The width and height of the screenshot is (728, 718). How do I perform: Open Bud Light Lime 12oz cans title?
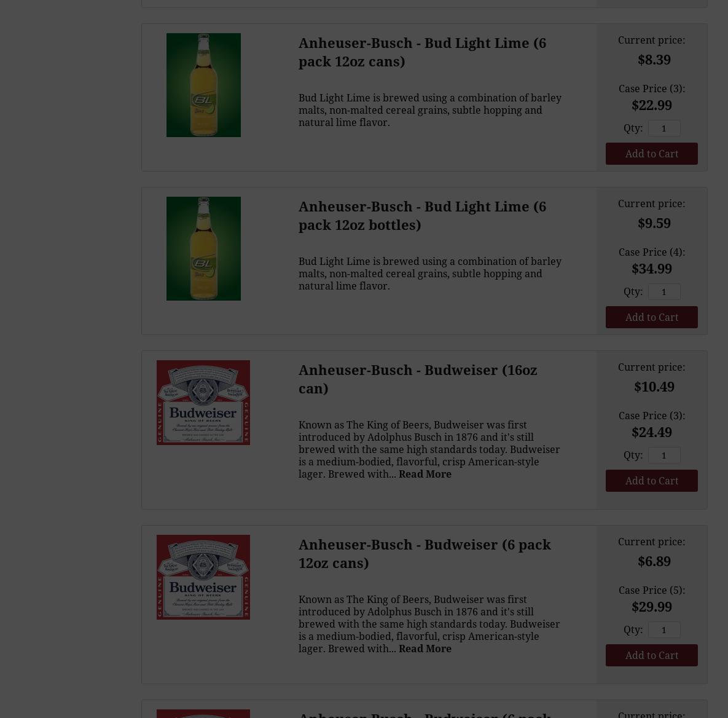[x=422, y=52]
